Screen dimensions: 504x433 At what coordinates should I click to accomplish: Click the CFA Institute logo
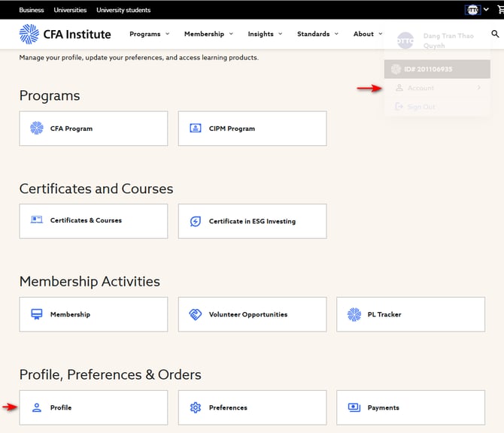(x=65, y=34)
